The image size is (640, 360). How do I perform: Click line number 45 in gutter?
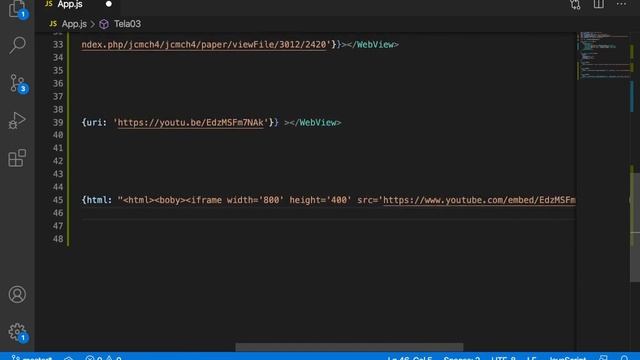pos(58,200)
